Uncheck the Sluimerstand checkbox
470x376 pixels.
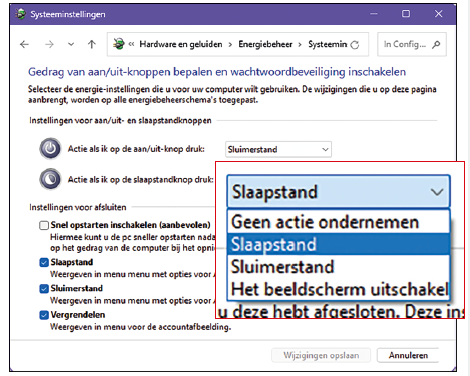44,288
